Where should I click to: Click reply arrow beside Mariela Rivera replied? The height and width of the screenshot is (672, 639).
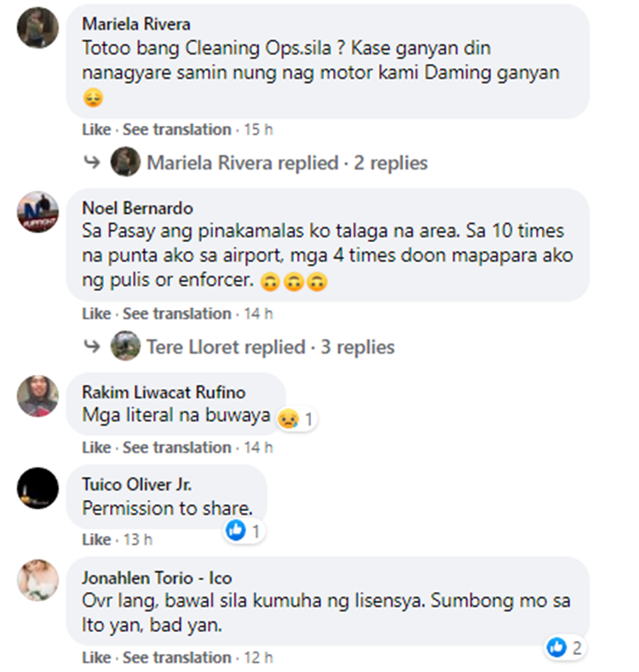pyautogui.click(x=92, y=162)
